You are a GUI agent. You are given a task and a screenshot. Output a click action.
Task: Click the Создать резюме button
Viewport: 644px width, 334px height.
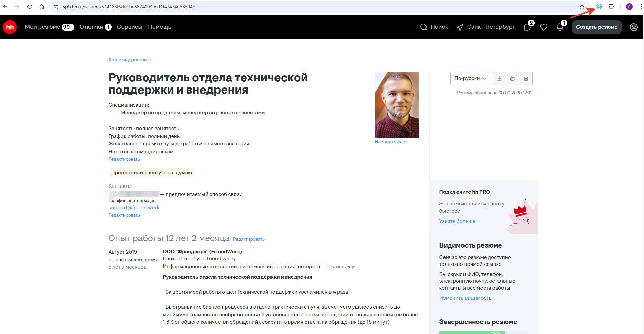596,27
